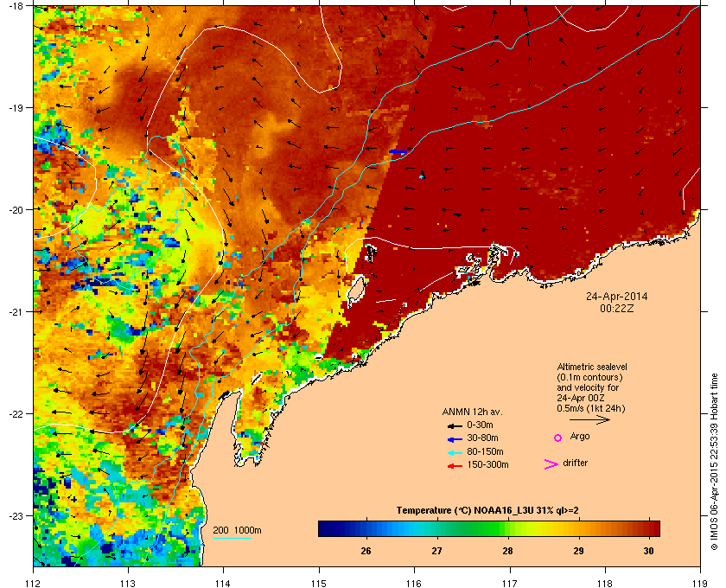Click the date label 24-Apr-2014
This screenshot has height=588, width=726.
point(617,296)
